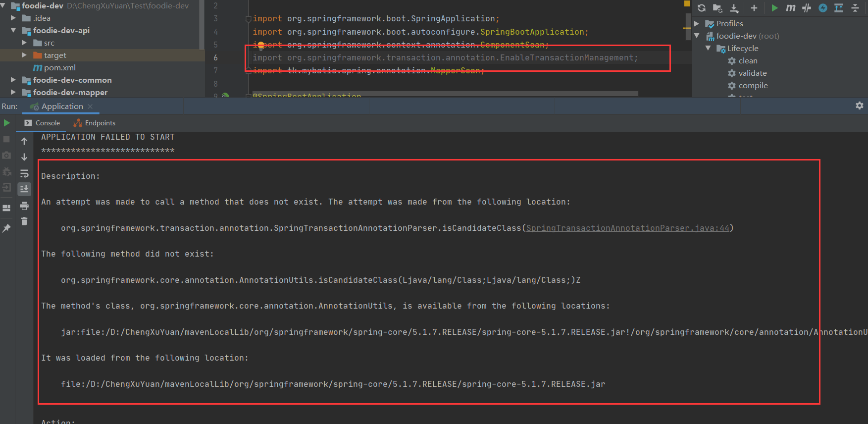868x424 pixels.
Task: Collapse the Lifecycle node
Action: pyautogui.click(x=708, y=48)
